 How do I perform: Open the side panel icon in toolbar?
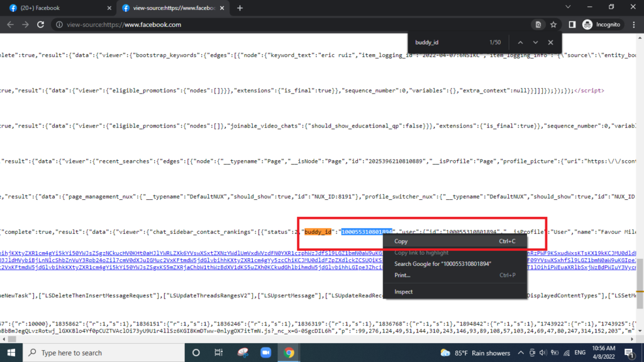(572, 25)
